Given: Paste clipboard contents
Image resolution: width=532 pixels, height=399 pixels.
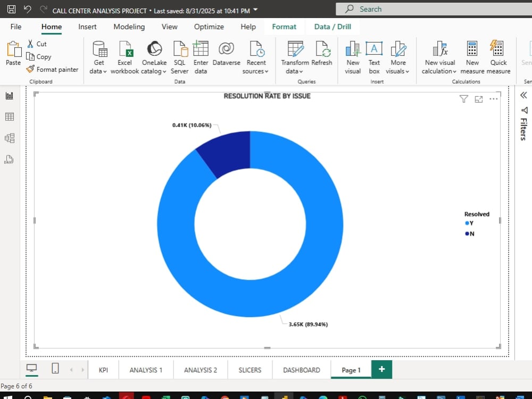Looking at the screenshot, I should click(x=13, y=53).
